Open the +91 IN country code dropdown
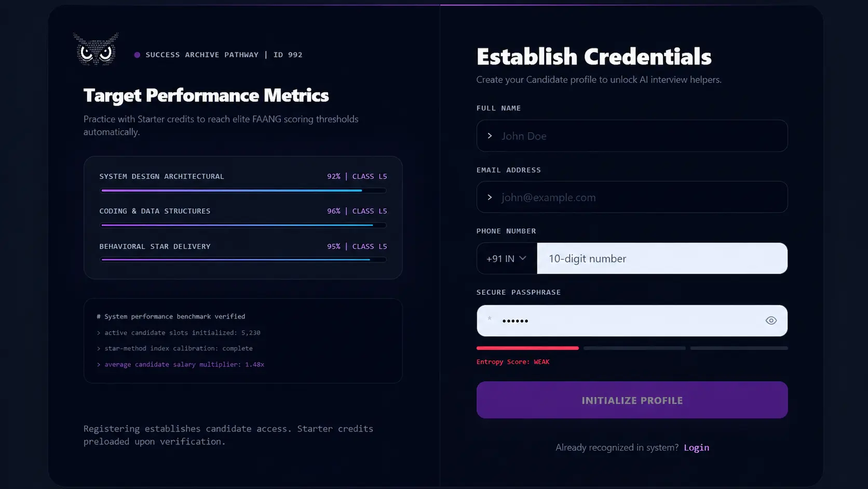Screen dimensions: 868x489 507,258
